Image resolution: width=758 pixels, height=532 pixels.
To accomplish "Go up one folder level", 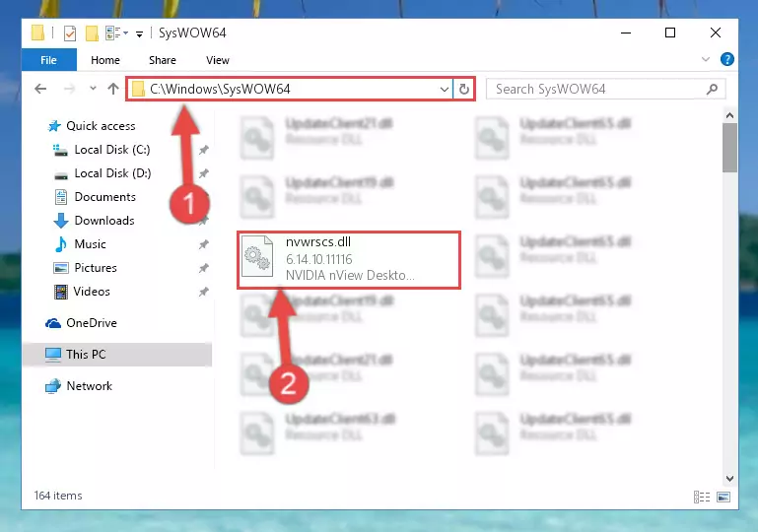I will 113,89.
